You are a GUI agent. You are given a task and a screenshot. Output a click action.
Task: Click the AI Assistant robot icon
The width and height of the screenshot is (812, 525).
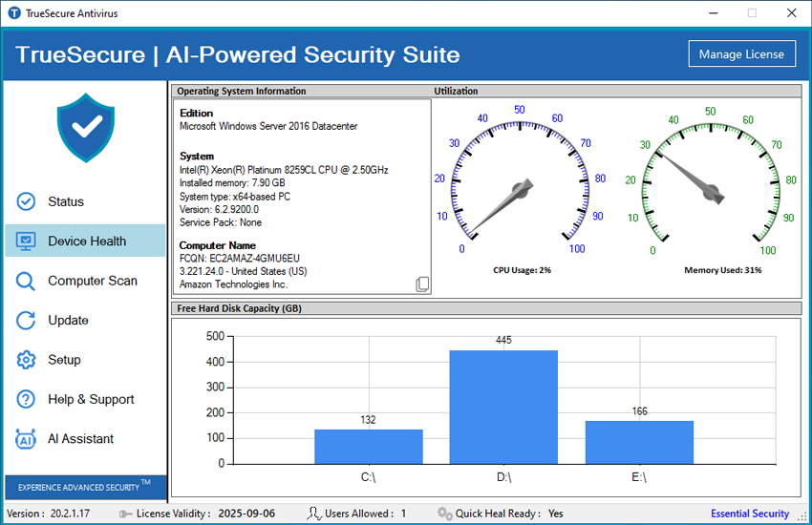pos(26,439)
